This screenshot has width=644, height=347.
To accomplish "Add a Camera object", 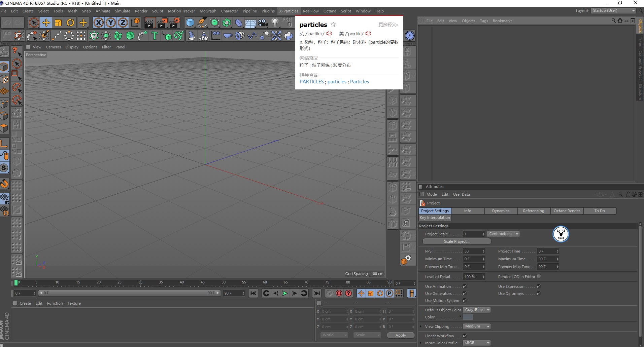I will [x=263, y=23].
